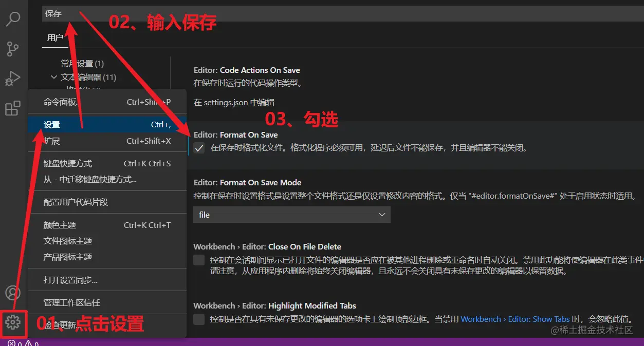
Task: Choose 设置 from the manage menu
Action: click(x=107, y=125)
